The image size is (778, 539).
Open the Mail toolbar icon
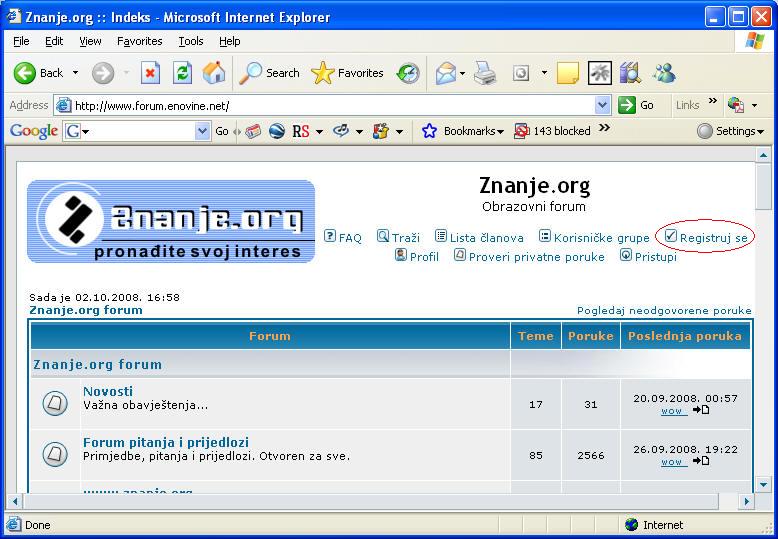point(445,73)
